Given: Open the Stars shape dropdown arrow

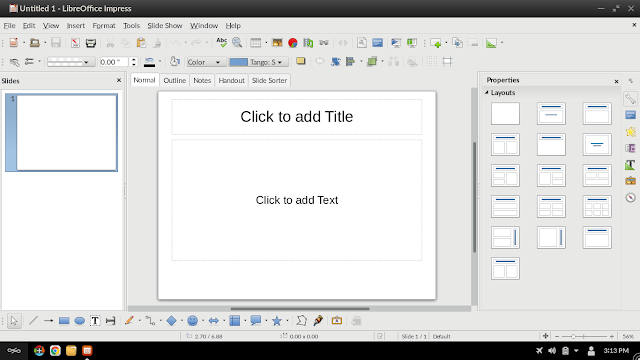Looking at the screenshot, I should pos(287,321).
